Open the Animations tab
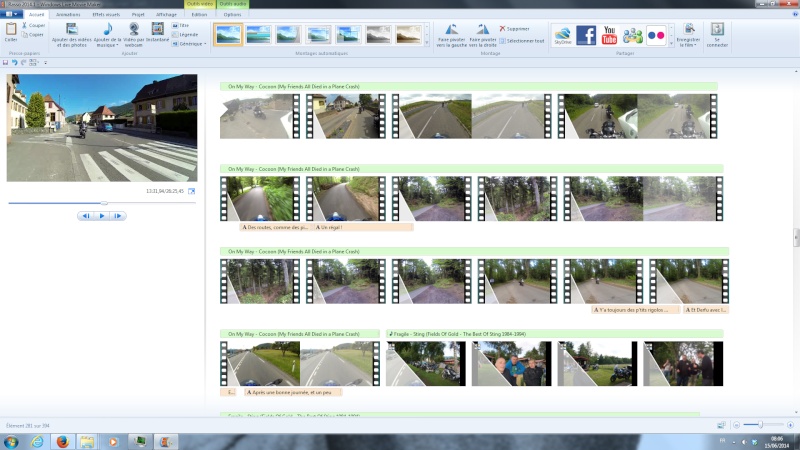The image size is (800, 450). [68, 14]
